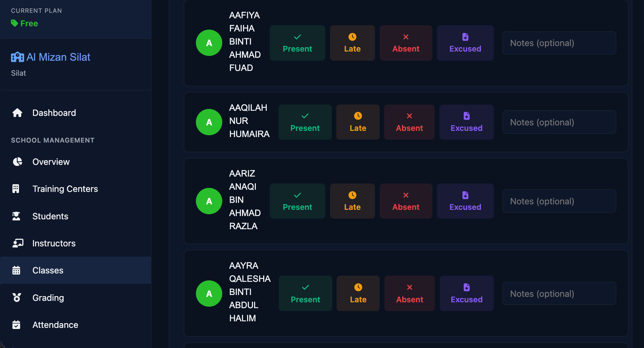Mark Aariz Anaqi as Absent
This screenshot has width=644, height=348.
tap(406, 201)
